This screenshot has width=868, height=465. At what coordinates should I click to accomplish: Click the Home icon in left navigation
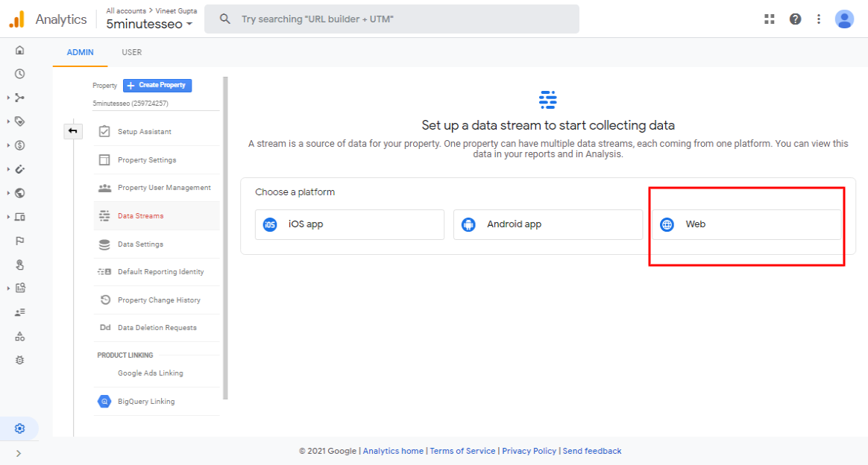pos(19,51)
